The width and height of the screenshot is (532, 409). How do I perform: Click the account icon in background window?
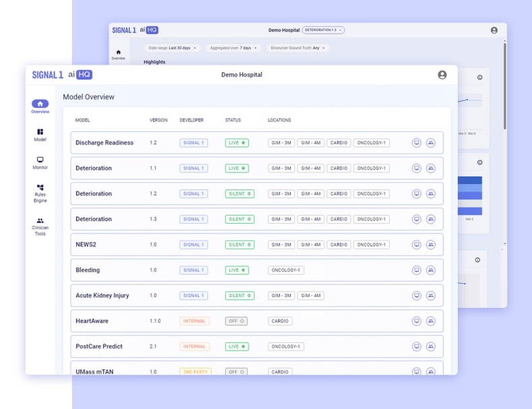click(x=494, y=30)
